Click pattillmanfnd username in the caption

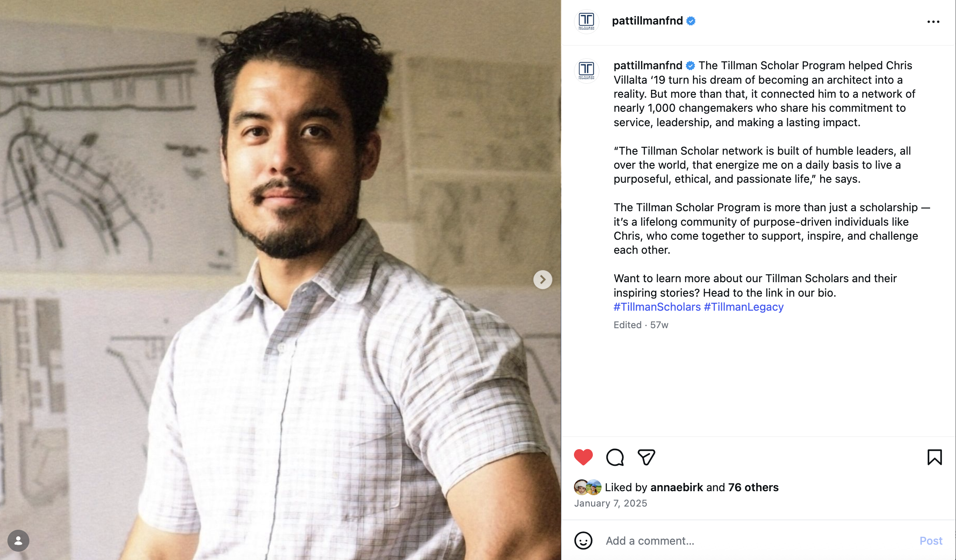[648, 65]
